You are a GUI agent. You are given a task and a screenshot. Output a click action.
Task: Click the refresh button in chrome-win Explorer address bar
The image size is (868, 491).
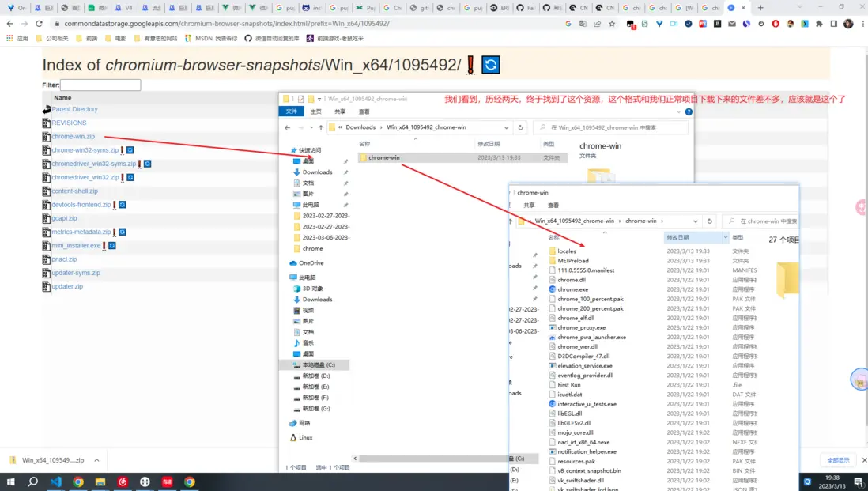(710, 221)
